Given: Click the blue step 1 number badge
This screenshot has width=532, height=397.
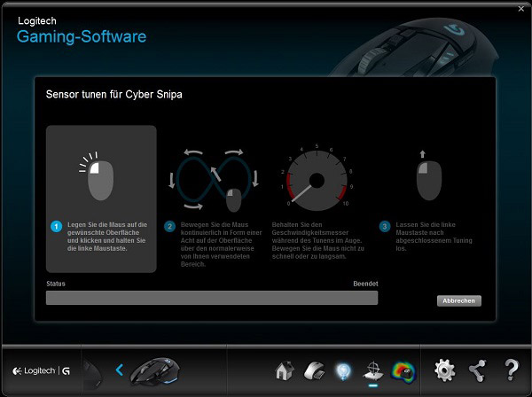Looking at the screenshot, I should (x=57, y=227).
